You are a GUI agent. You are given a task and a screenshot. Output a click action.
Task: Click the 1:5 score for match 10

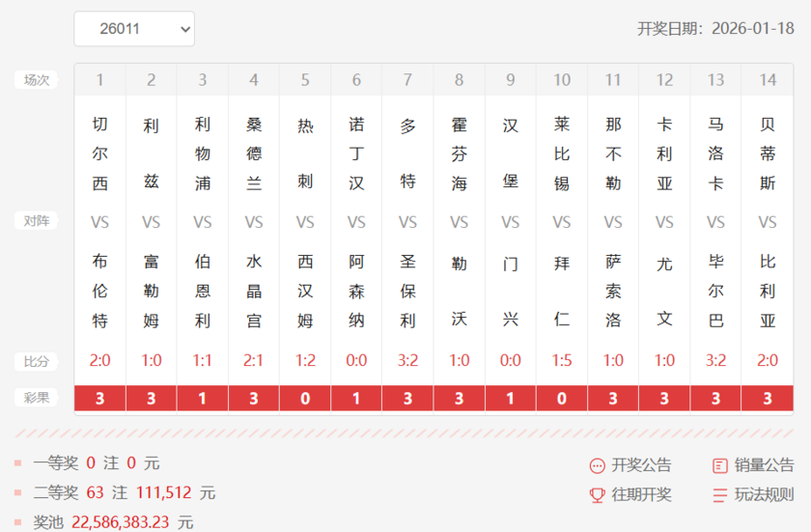pyautogui.click(x=562, y=360)
